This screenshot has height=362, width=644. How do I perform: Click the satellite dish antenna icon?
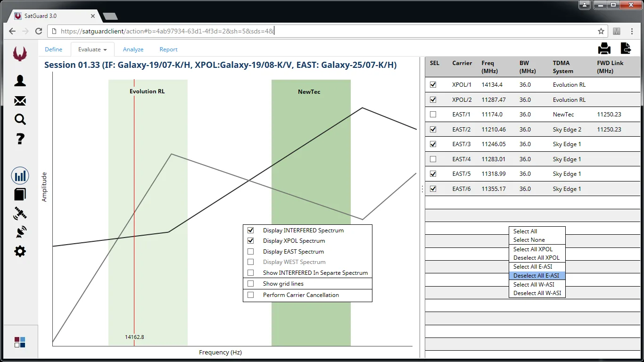point(20,232)
